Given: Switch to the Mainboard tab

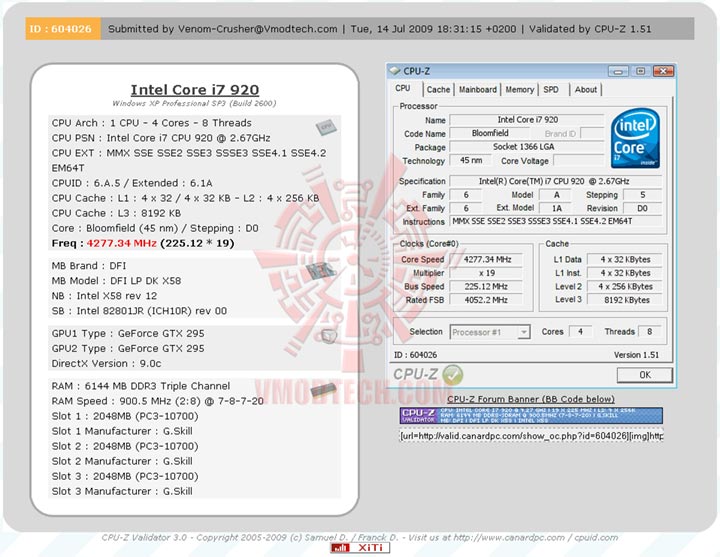Looking at the screenshot, I should 478,90.
